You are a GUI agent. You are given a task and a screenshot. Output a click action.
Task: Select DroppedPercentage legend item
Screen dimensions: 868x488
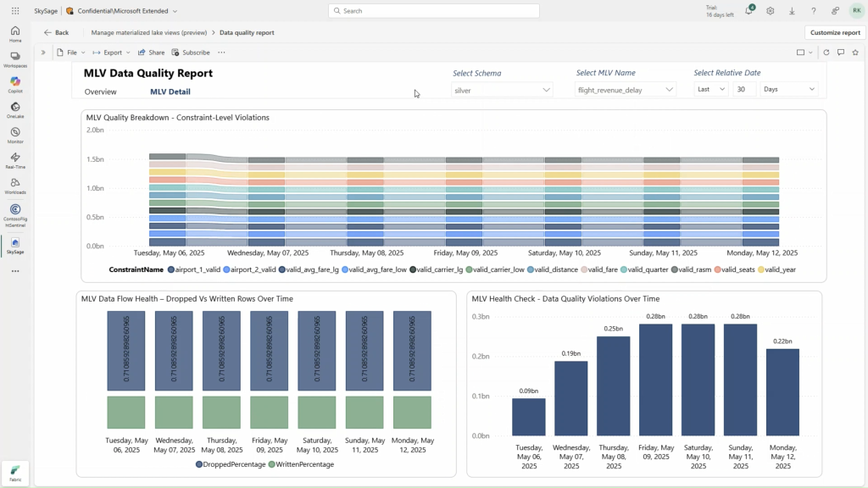(x=231, y=464)
